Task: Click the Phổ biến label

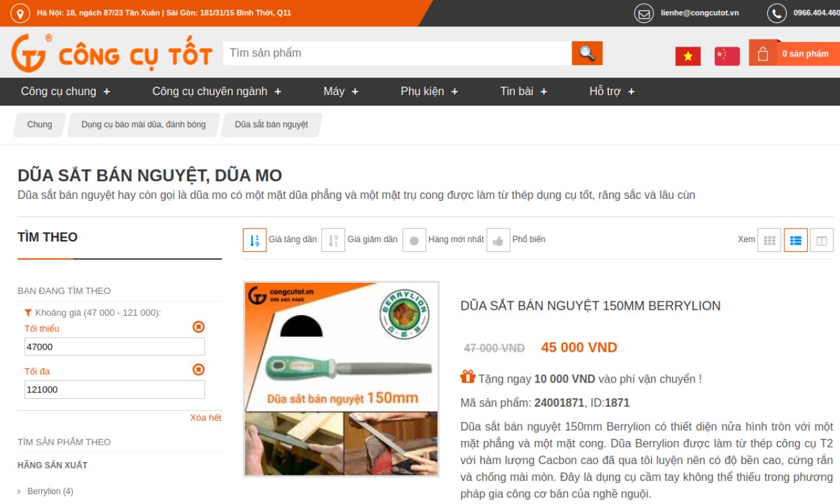Action: pos(529,240)
